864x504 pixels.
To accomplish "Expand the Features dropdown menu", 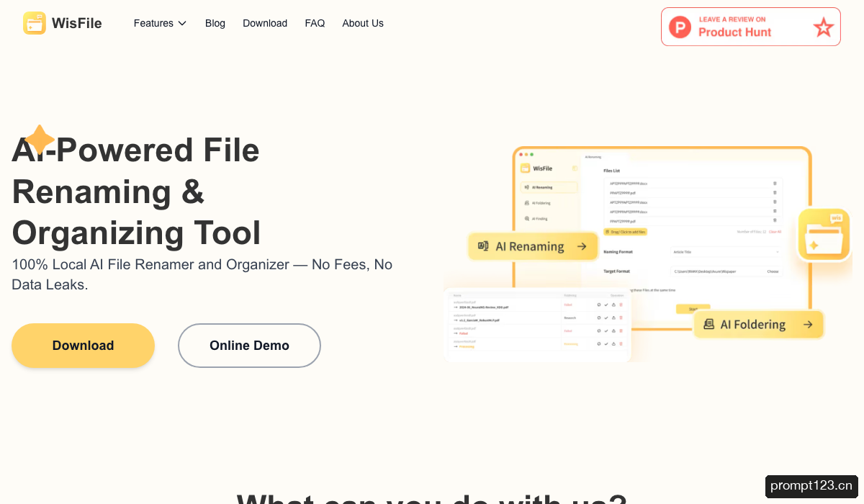I will 160,23.
